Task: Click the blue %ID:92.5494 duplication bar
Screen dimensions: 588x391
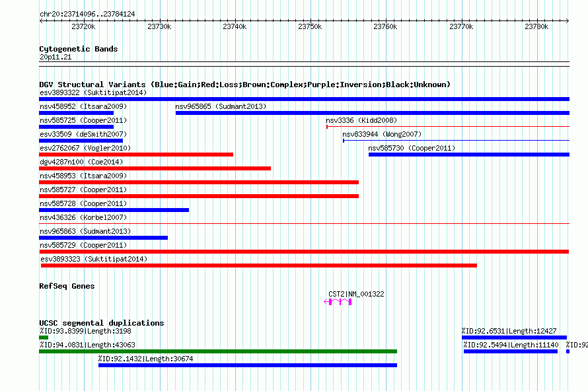Action: click(511, 351)
